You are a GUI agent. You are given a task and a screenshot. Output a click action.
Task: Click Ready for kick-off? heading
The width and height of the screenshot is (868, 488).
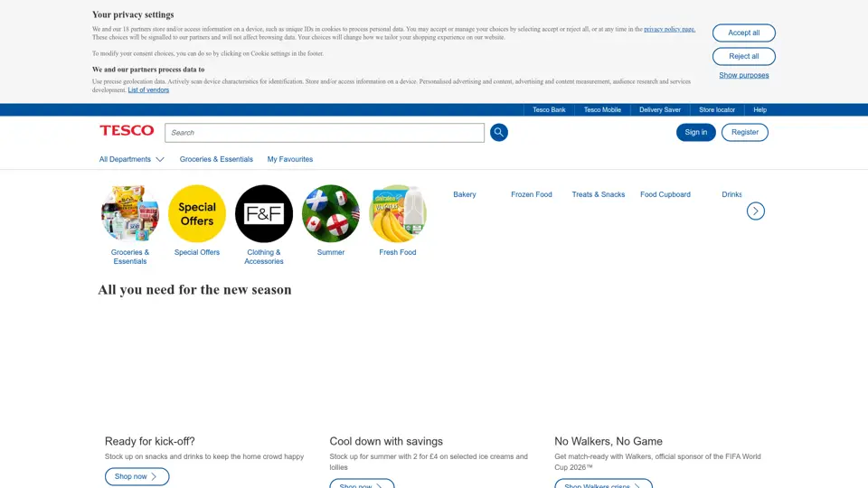150,442
